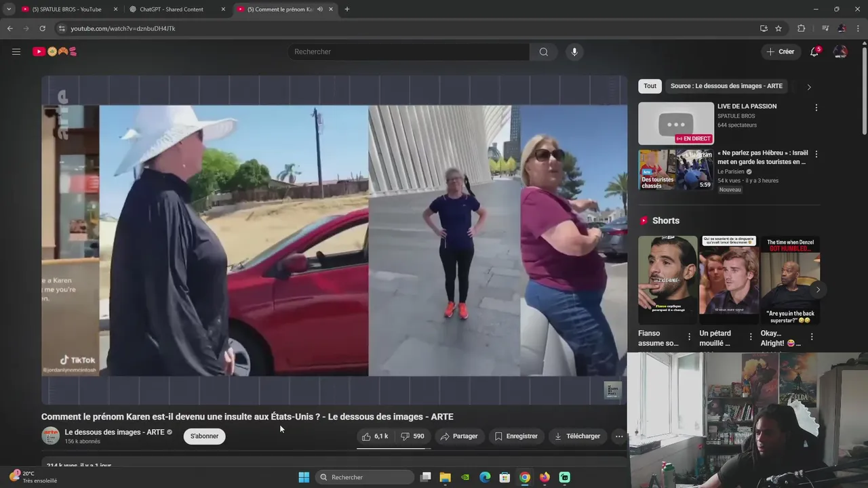Click the Enregistrer button
868x488 pixels.
click(516, 436)
